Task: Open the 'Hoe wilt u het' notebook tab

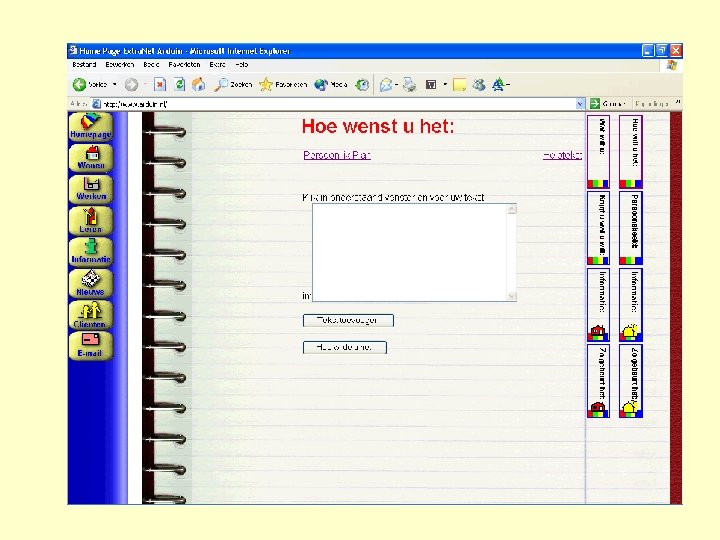Action: 630,152
